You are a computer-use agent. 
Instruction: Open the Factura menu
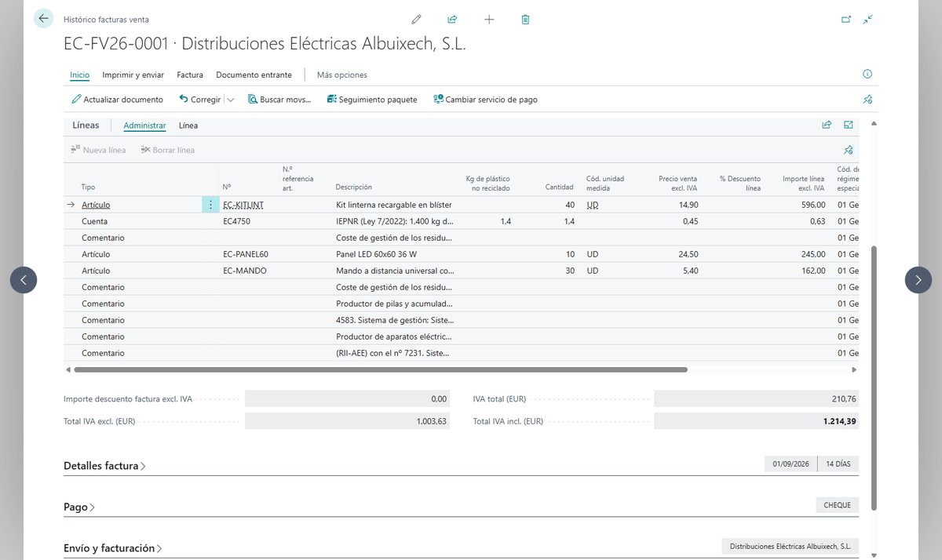(190, 75)
